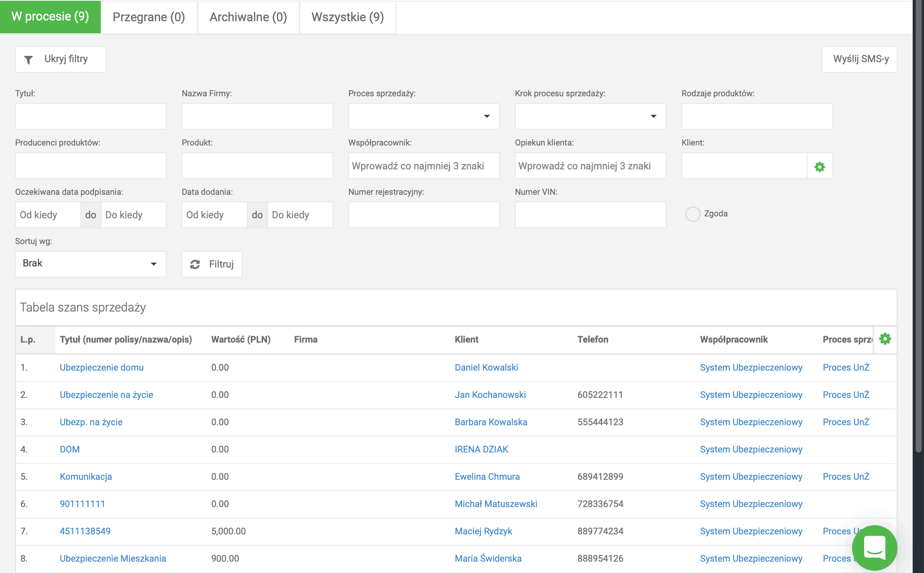Open the Komunikacja title link
The width and height of the screenshot is (924, 573).
click(x=86, y=477)
